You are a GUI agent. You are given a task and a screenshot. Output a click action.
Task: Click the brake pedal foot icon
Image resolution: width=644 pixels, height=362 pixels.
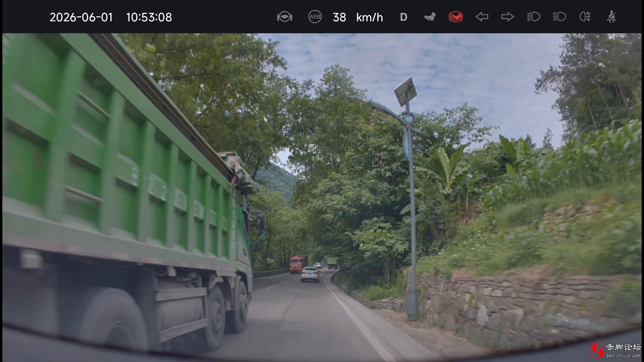pyautogui.click(x=430, y=17)
